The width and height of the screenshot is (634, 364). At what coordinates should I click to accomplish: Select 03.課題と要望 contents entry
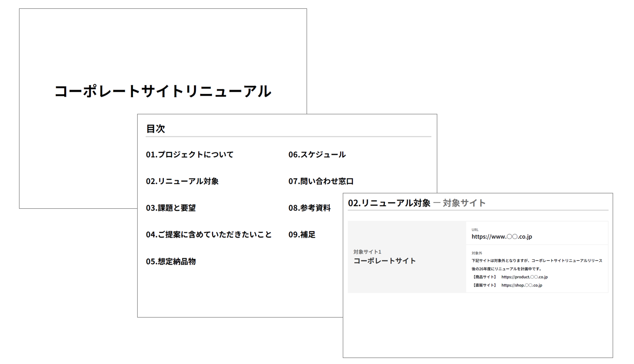[x=171, y=208]
